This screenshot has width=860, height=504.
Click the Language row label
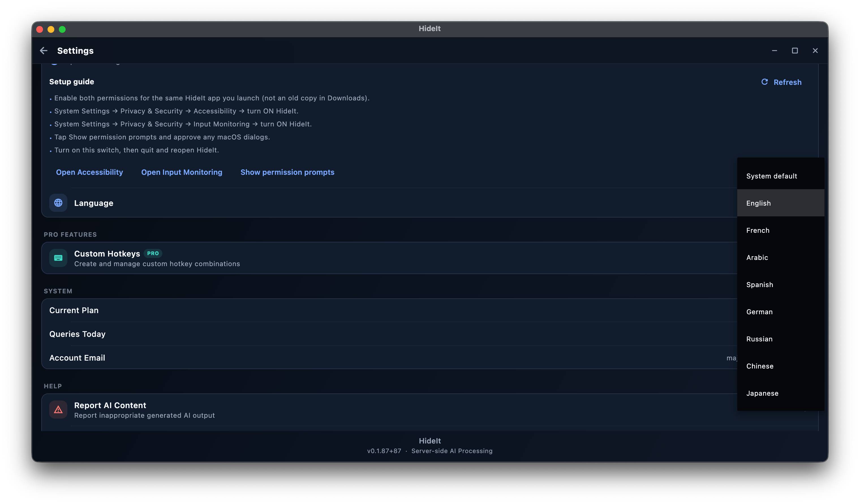pos(94,203)
